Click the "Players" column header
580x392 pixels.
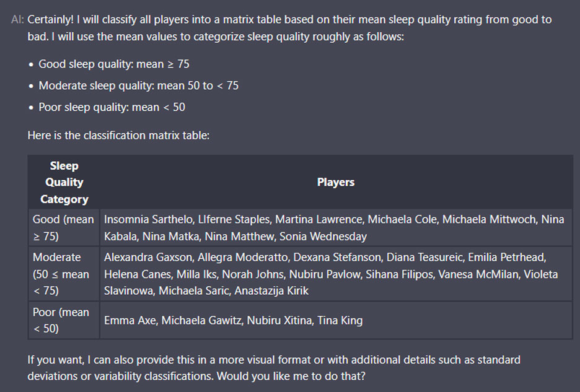coord(336,182)
